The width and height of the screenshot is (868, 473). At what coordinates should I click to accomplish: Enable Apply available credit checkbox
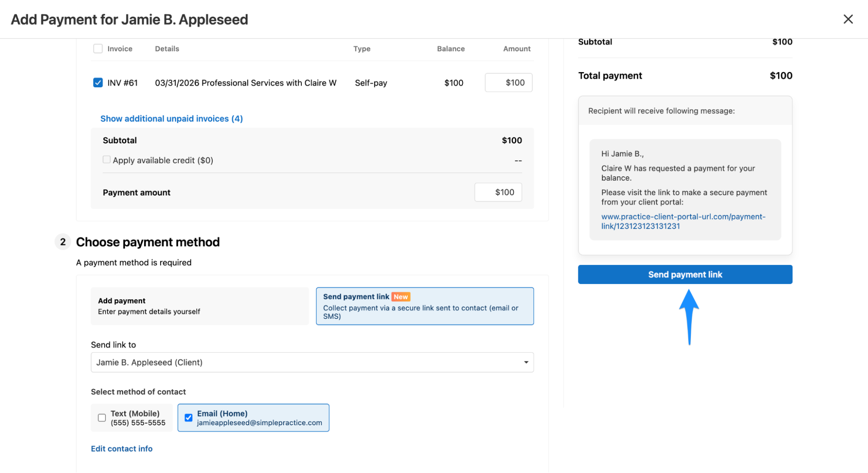click(x=106, y=159)
